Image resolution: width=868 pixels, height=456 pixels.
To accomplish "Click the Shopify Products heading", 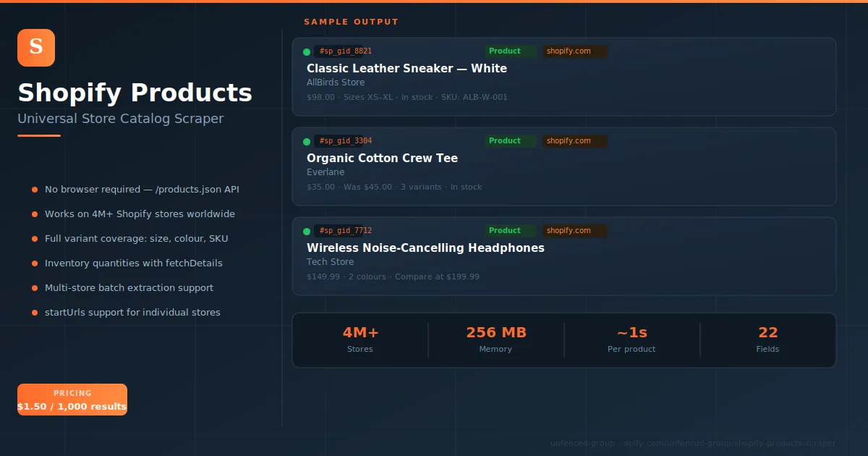I will (135, 93).
